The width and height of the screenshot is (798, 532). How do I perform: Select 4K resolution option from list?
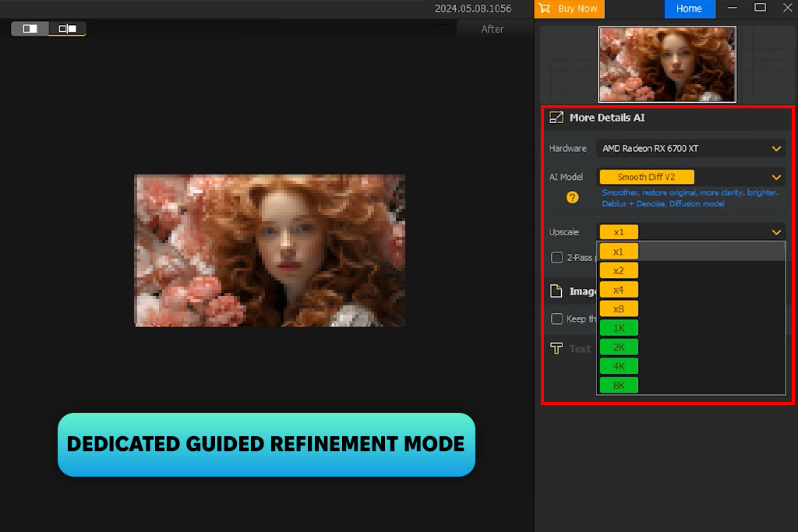coord(619,366)
